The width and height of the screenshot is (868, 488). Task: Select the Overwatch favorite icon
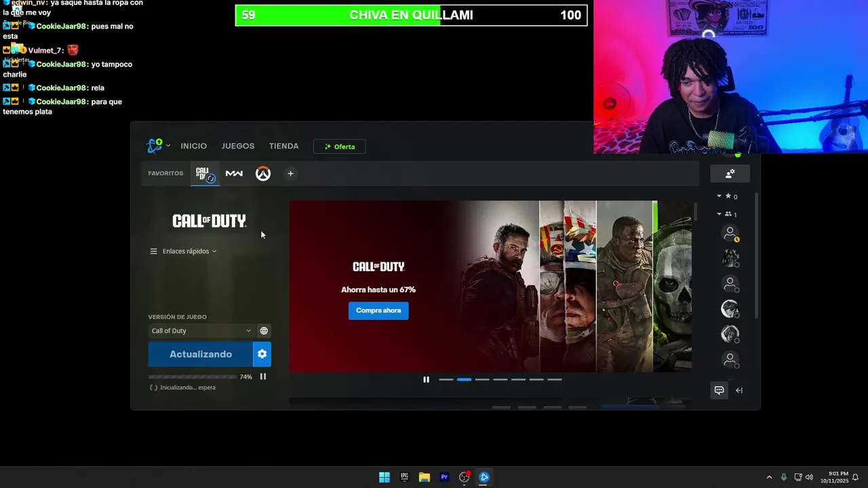(x=263, y=174)
